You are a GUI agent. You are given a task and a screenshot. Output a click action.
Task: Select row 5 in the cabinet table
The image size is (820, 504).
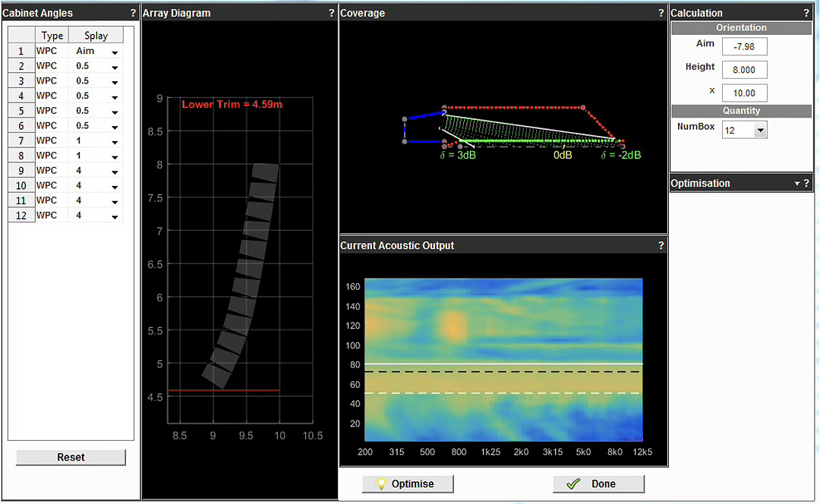pyautogui.click(x=21, y=111)
